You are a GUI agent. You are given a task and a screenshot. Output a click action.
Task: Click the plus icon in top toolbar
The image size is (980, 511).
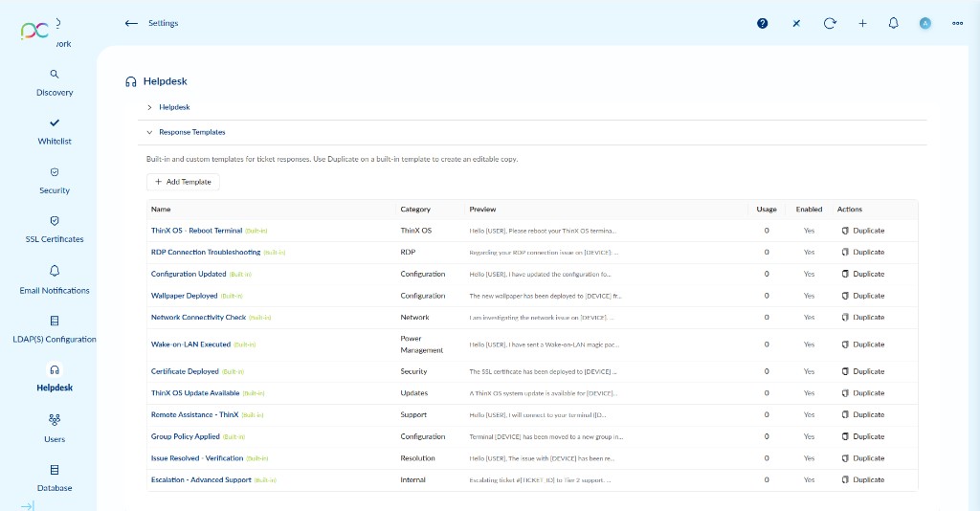pyautogui.click(x=862, y=23)
